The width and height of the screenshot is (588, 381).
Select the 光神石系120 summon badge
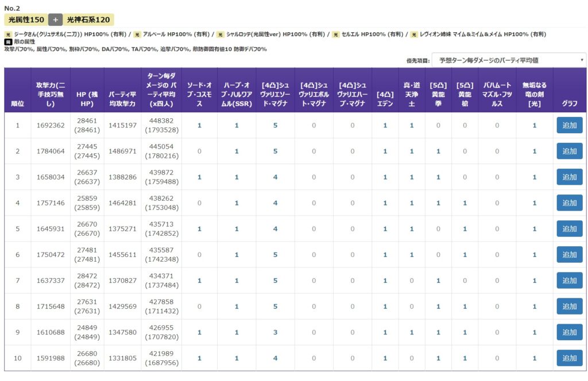(x=88, y=20)
